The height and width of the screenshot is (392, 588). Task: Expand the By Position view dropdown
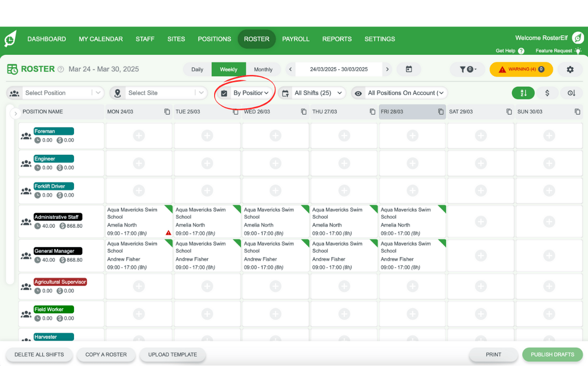coord(250,93)
